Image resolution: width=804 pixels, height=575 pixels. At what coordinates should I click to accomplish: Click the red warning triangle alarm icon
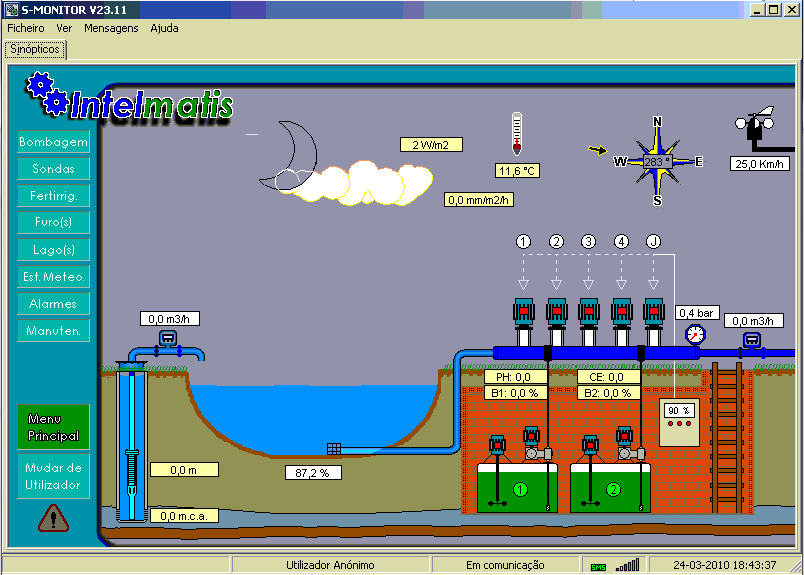point(53,518)
